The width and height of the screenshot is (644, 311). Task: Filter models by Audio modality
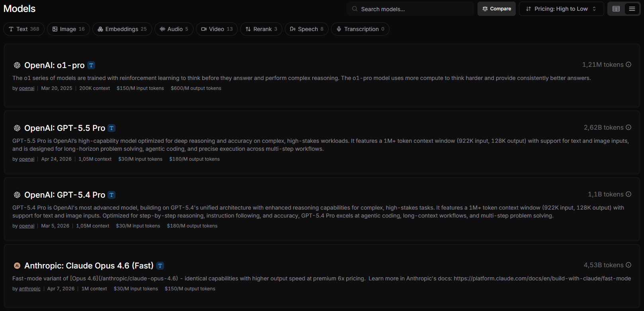(174, 29)
